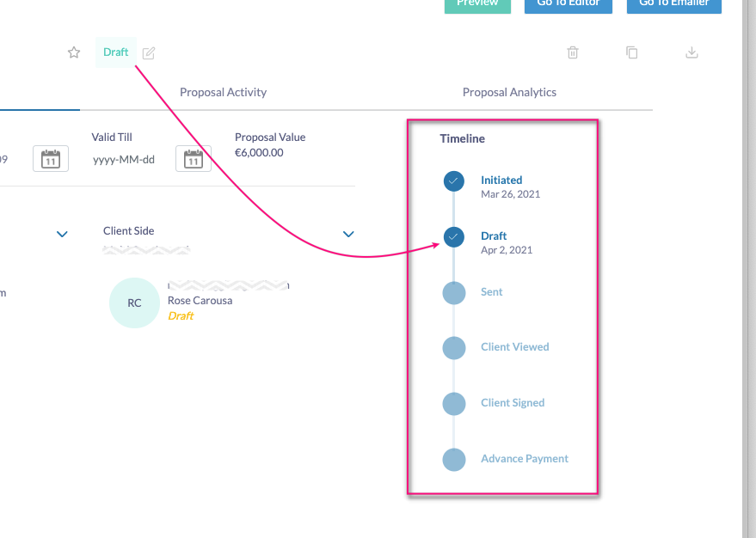
Task: Click the Apr 2, 2021 date
Action: pyautogui.click(x=507, y=250)
